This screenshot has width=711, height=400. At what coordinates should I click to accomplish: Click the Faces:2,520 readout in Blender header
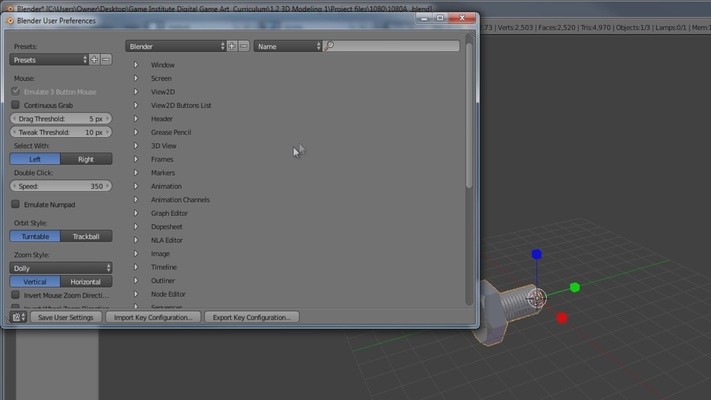(556, 28)
